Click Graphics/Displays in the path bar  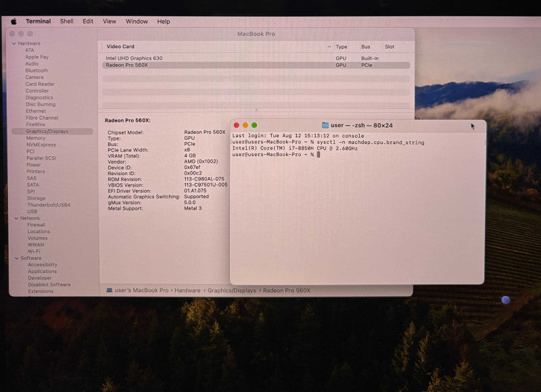(232, 291)
